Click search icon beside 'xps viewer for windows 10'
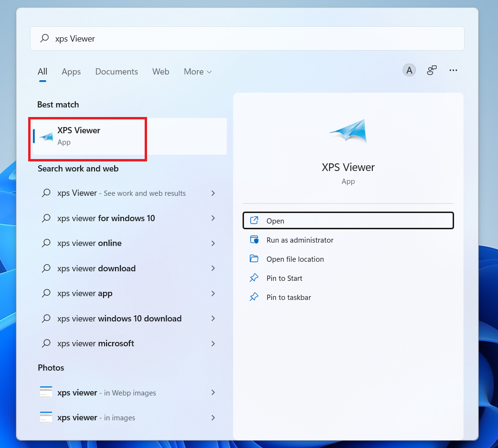The image size is (498, 448). tap(46, 218)
